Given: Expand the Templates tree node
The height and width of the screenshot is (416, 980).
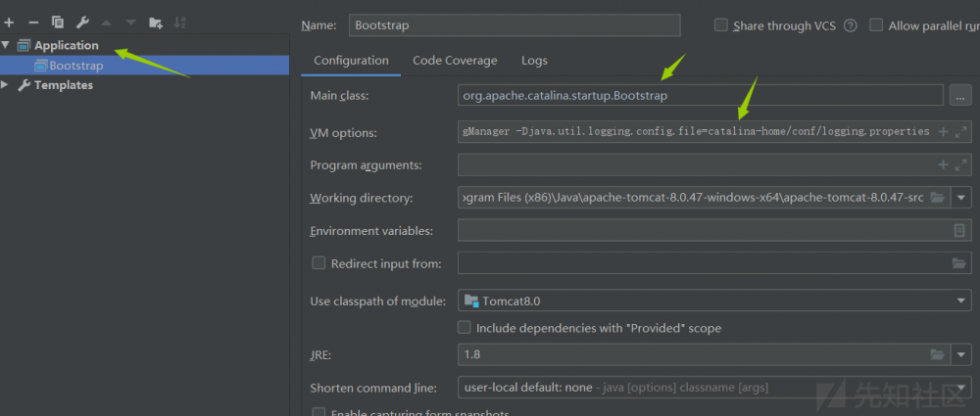Looking at the screenshot, I should point(6,85).
